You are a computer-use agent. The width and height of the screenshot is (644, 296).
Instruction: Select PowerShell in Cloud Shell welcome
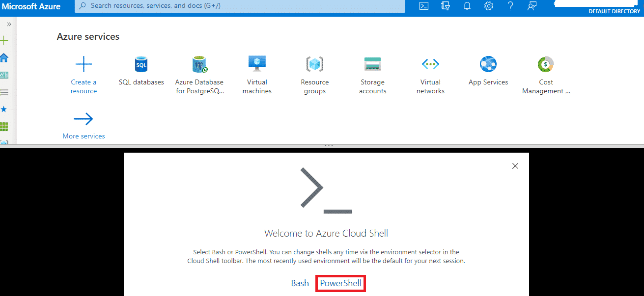coord(341,283)
